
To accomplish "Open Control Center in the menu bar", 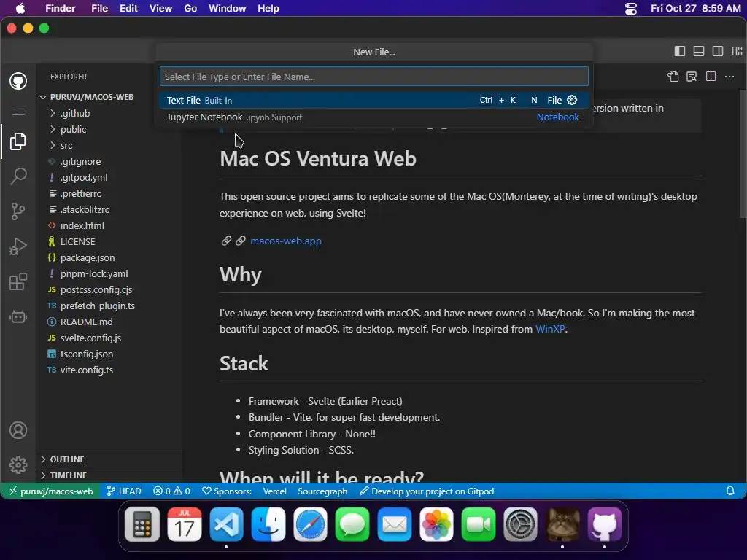I will point(631,9).
